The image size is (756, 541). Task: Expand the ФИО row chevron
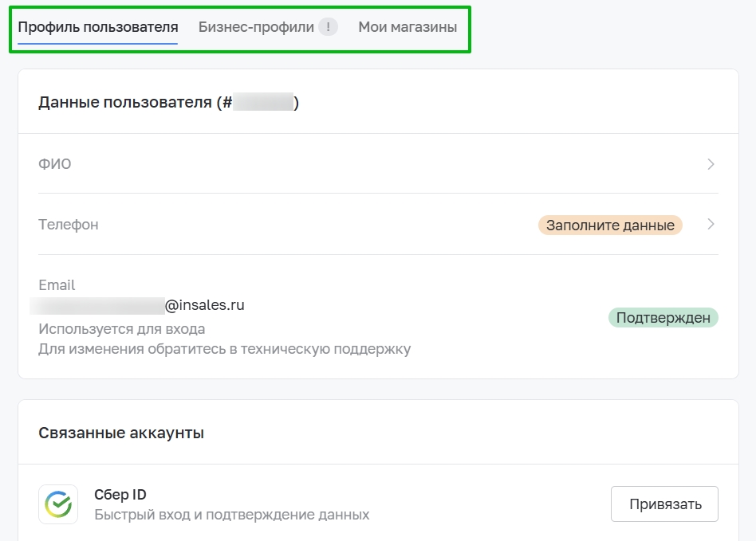point(711,164)
